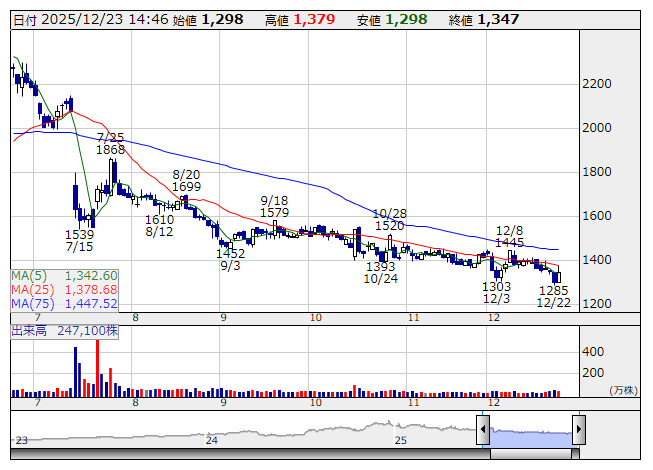
Task: Click the 10/28 high 1520 annotation
Action: pyautogui.click(x=390, y=220)
